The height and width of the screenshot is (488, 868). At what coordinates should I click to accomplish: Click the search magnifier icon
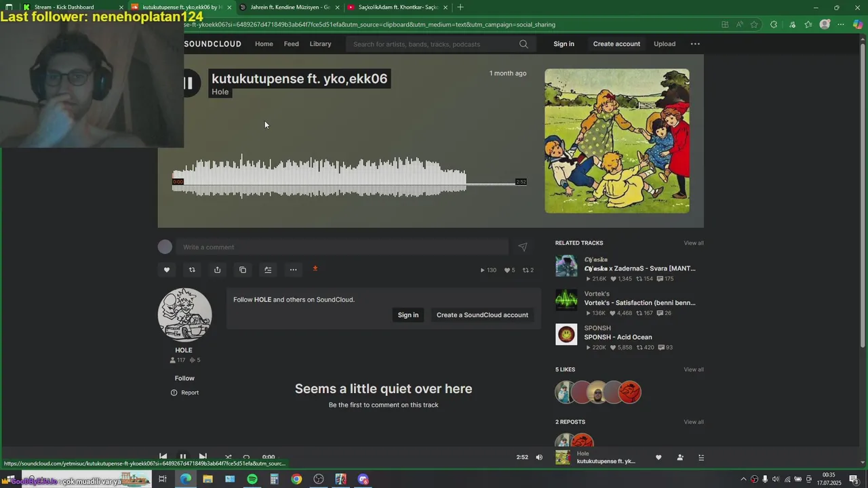point(524,44)
